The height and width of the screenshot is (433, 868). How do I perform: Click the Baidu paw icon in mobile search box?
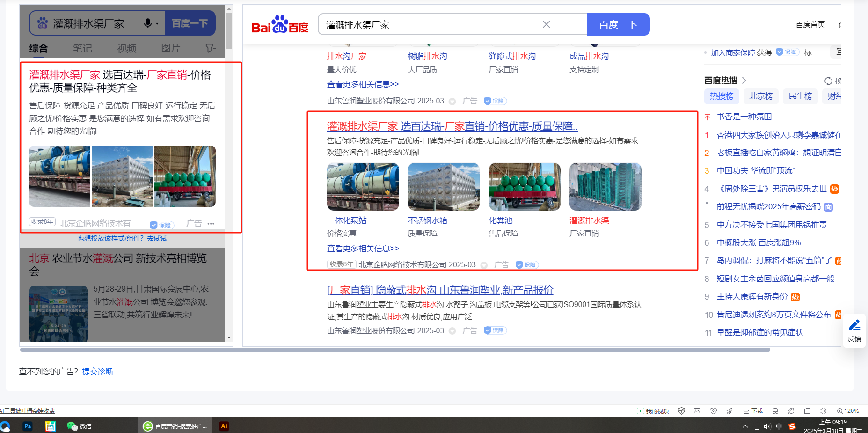click(43, 23)
